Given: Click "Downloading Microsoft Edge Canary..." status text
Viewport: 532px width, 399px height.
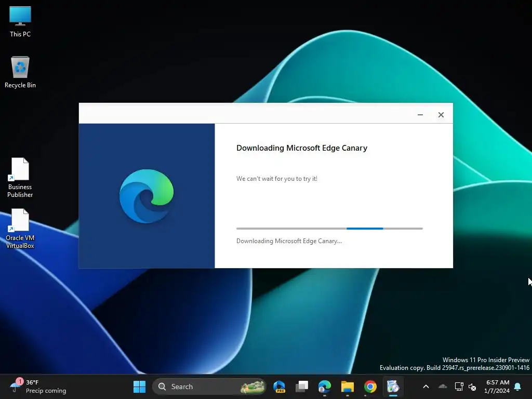Looking at the screenshot, I should tap(289, 241).
